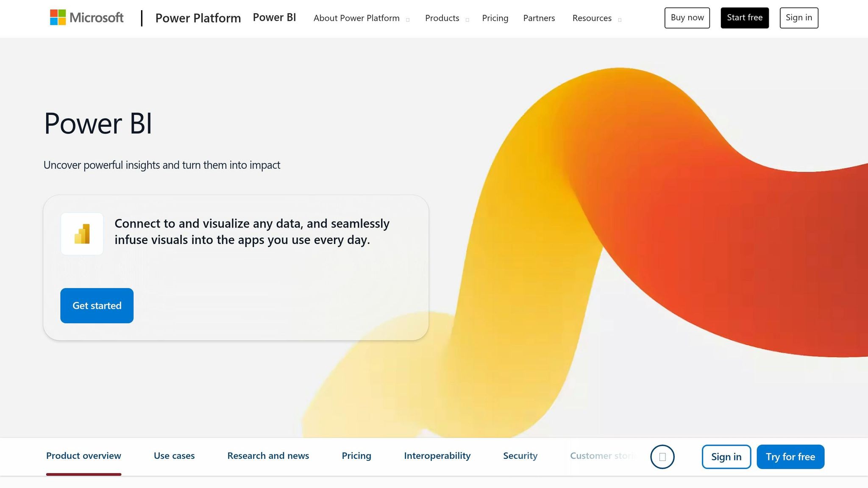
Task: Sign in using the top-right button
Action: [x=798, y=17]
